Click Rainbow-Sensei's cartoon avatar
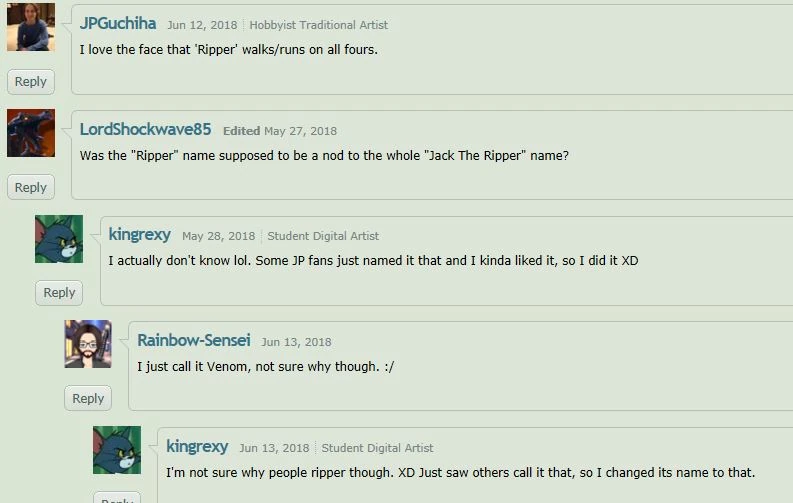The width and height of the screenshot is (793, 503). pyautogui.click(x=88, y=344)
